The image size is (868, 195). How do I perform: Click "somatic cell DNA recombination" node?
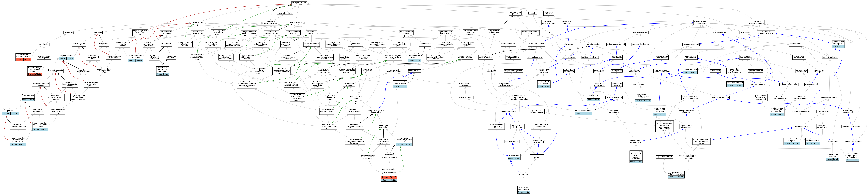(x=537, y=111)
